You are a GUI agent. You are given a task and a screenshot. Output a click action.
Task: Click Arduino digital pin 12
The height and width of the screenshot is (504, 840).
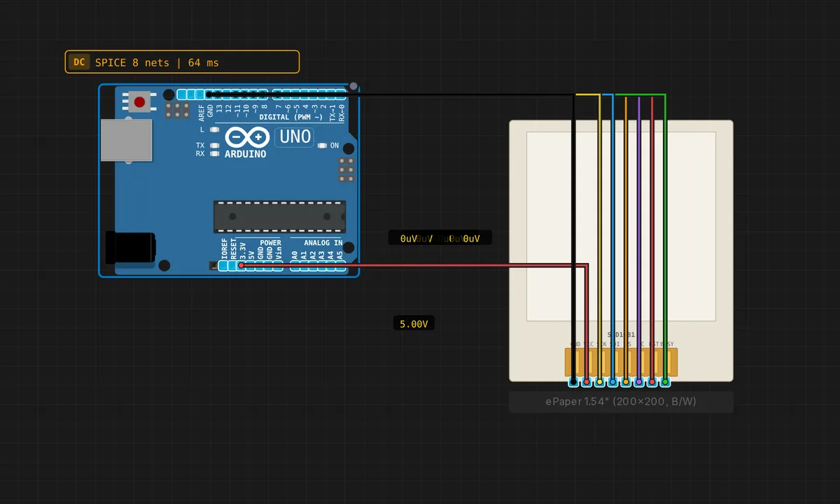point(227,94)
